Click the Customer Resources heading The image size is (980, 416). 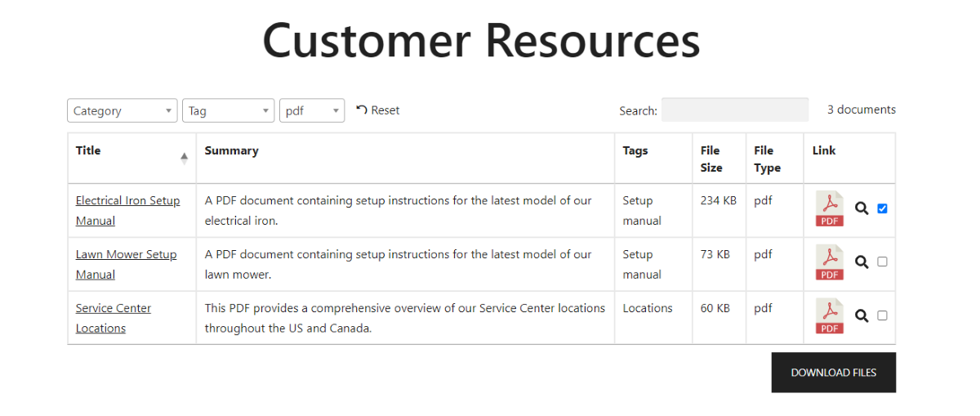click(x=482, y=40)
